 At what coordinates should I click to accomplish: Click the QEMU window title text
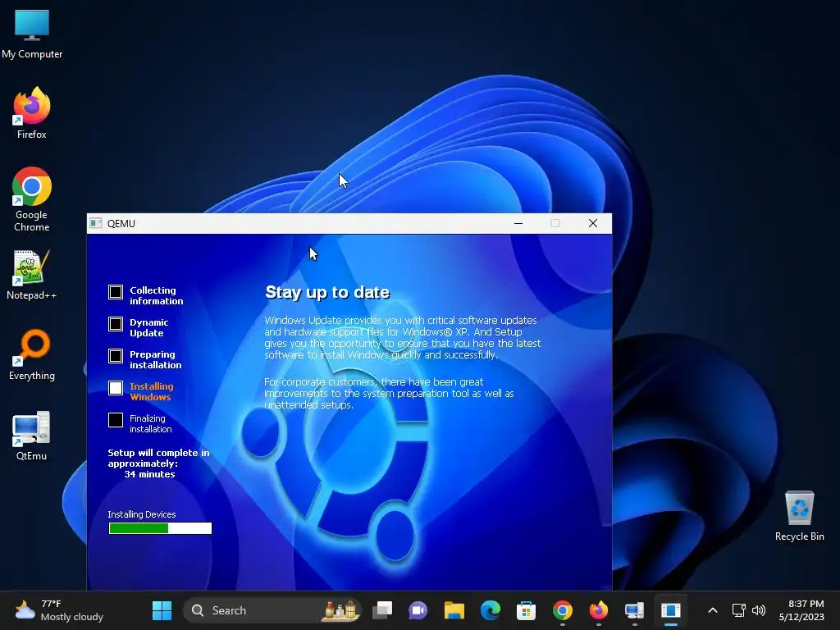(121, 224)
